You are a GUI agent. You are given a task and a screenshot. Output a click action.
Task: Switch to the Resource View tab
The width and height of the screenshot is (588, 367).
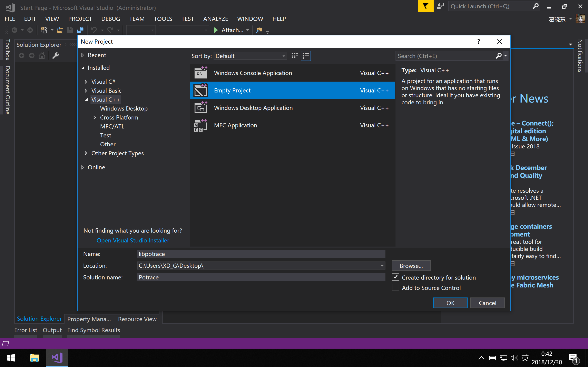(137, 319)
